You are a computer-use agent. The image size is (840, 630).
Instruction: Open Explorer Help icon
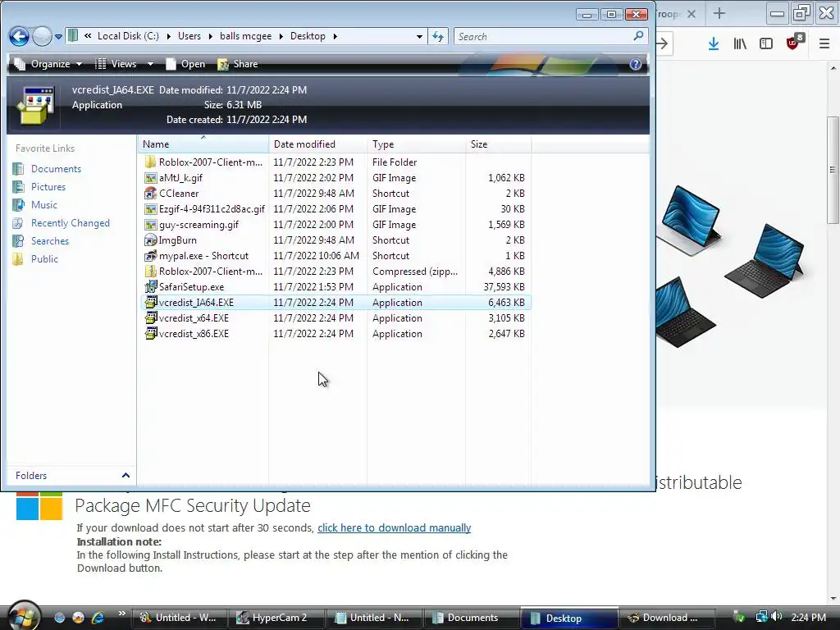click(x=636, y=64)
